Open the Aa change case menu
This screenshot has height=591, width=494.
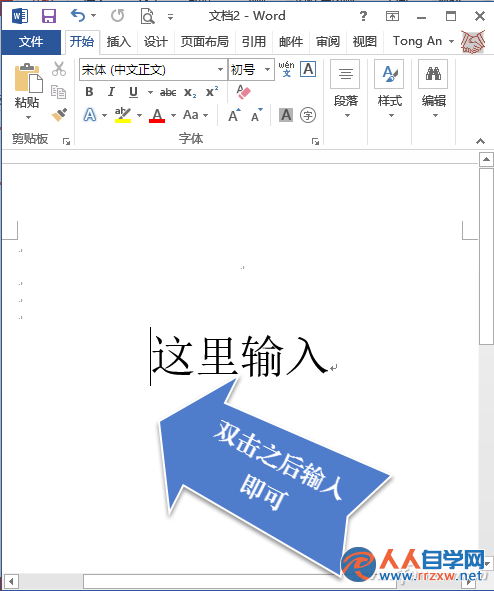195,115
